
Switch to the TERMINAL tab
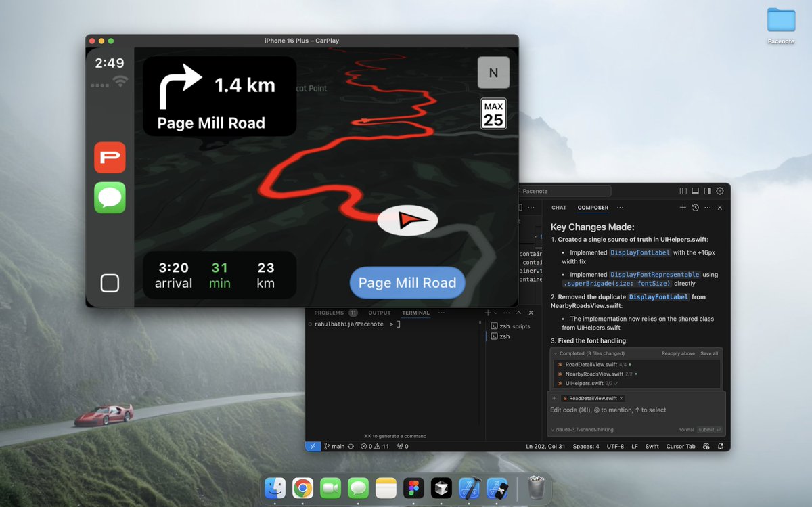pyautogui.click(x=415, y=313)
